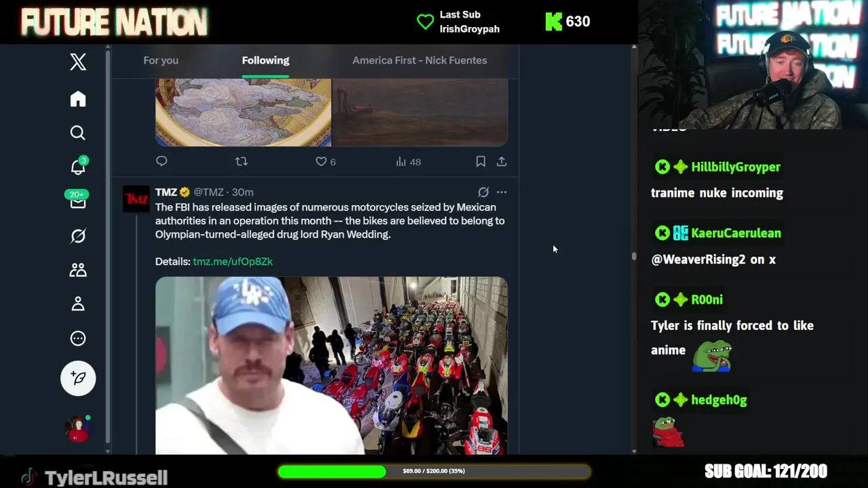Click the compose post feather button
The width and height of the screenshot is (868, 488).
[78, 378]
